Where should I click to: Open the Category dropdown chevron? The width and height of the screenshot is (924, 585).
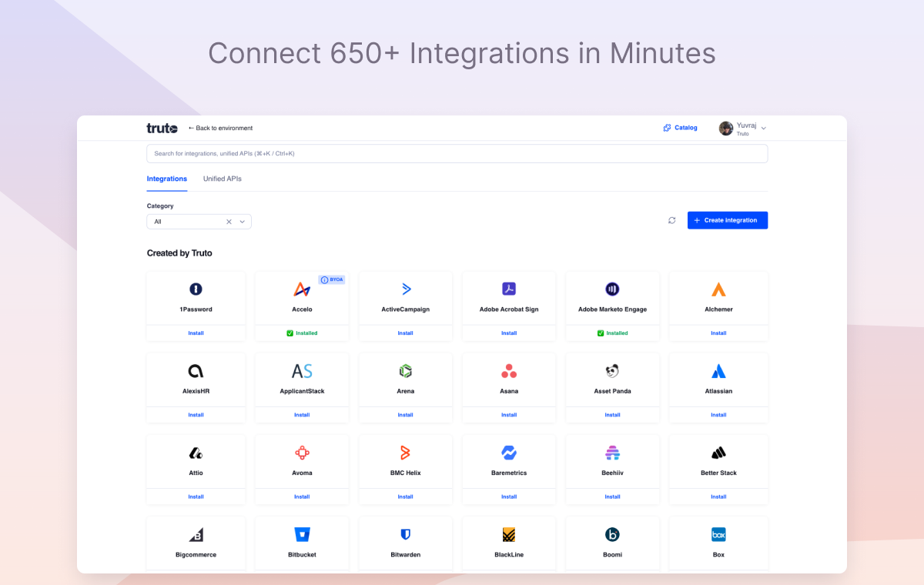click(x=242, y=222)
